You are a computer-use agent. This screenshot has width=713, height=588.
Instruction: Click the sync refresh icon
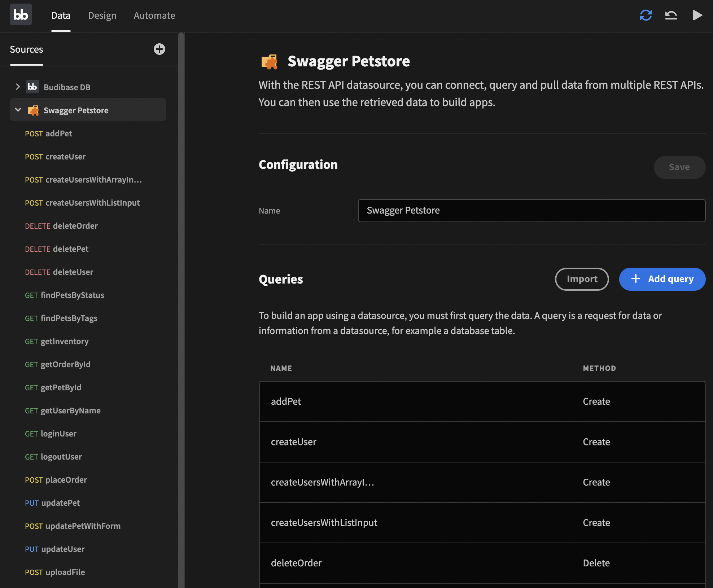[646, 15]
